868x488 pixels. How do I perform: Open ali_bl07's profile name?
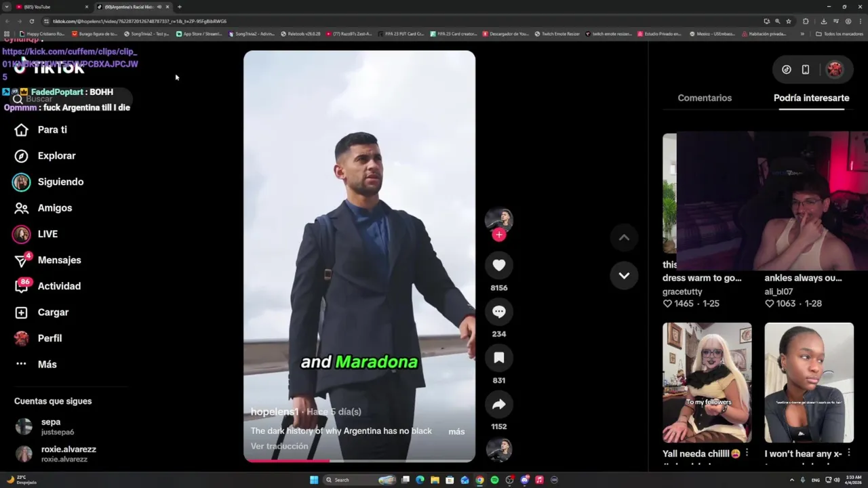(x=778, y=291)
